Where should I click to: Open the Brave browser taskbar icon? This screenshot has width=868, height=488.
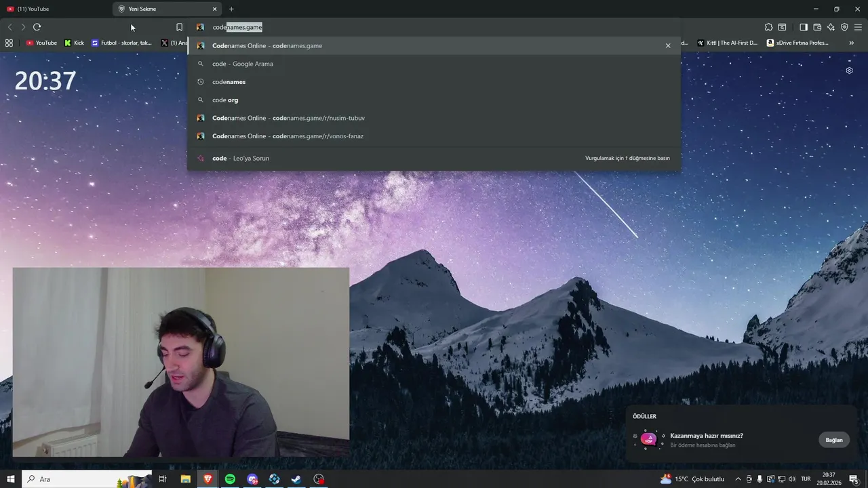208,479
